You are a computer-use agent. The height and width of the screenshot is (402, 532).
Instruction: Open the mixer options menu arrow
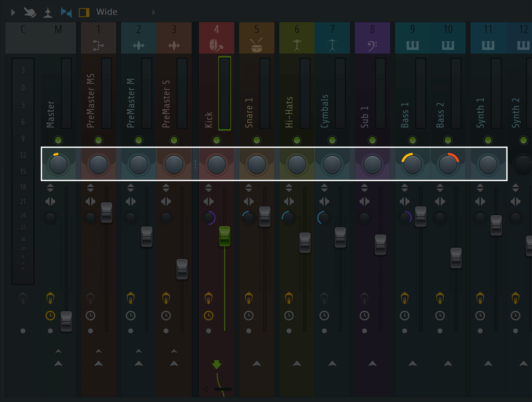(13, 12)
